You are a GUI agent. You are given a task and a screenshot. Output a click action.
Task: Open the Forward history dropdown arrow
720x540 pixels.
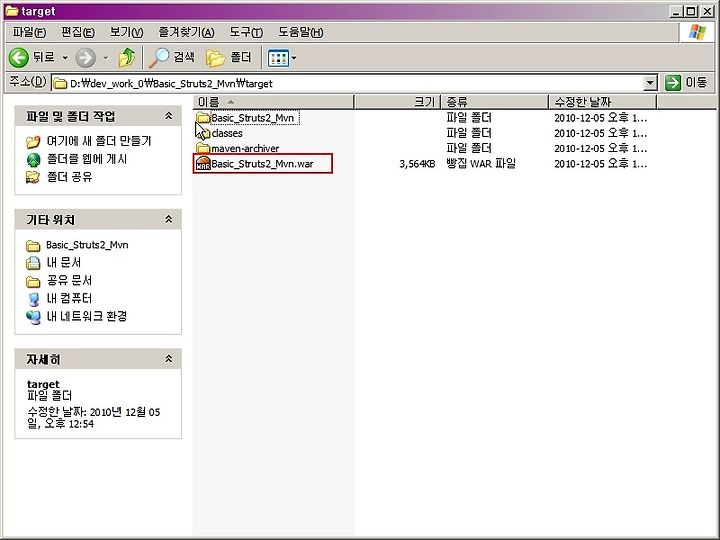106,58
